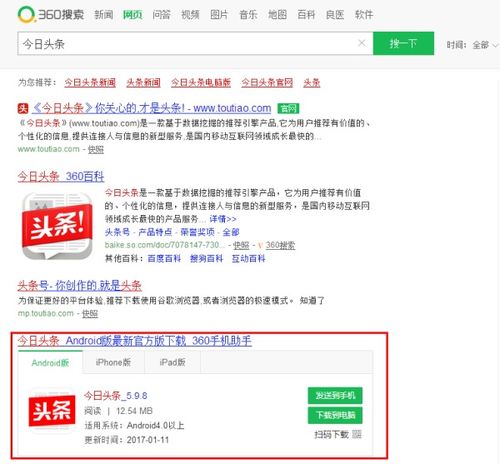Switch to the 软件 search category
This screenshot has width=500, height=464.
(x=364, y=15)
